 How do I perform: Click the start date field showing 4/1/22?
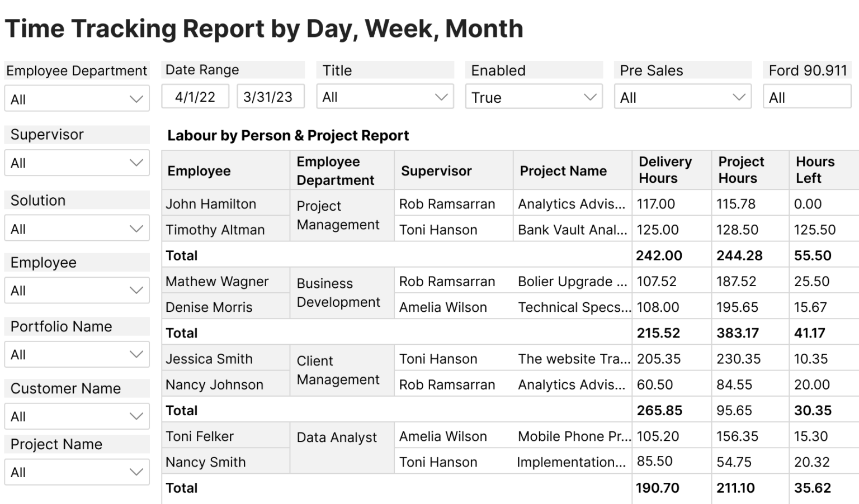tap(195, 96)
